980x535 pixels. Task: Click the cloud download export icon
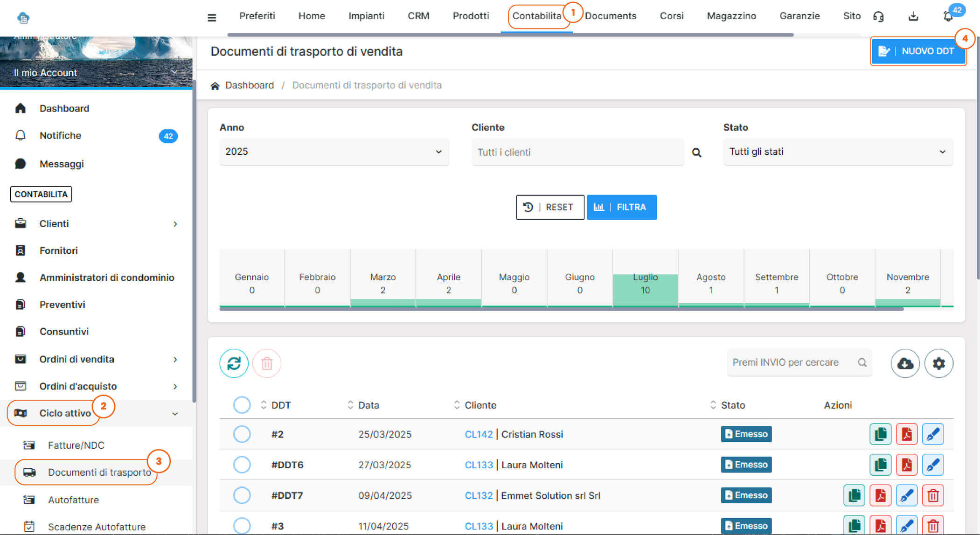pyautogui.click(x=905, y=363)
